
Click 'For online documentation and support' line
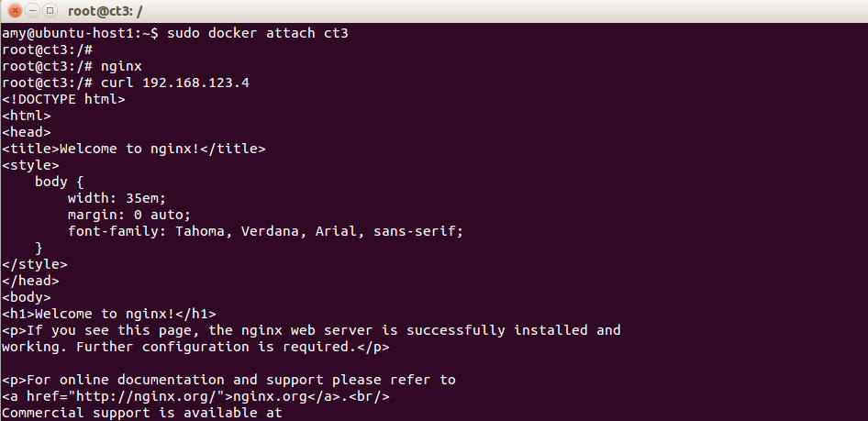(228, 380)
